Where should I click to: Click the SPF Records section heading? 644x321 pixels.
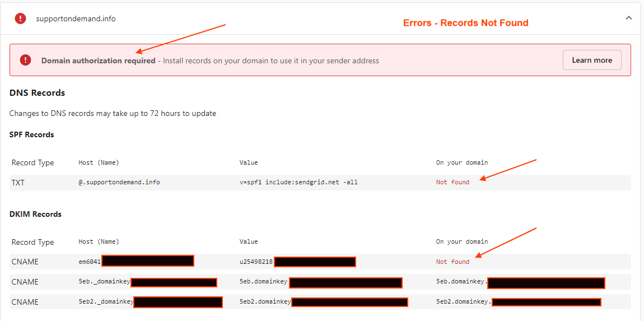[x=31, y=134]
